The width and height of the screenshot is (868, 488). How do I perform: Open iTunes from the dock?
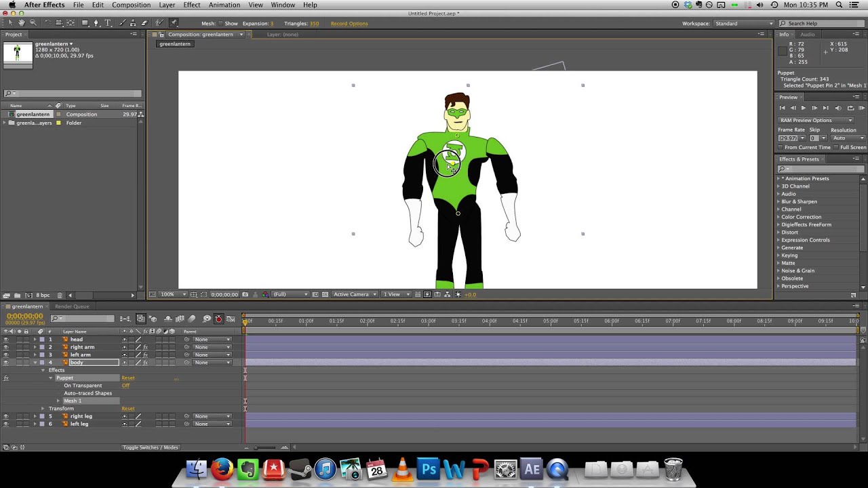[325, 469]
